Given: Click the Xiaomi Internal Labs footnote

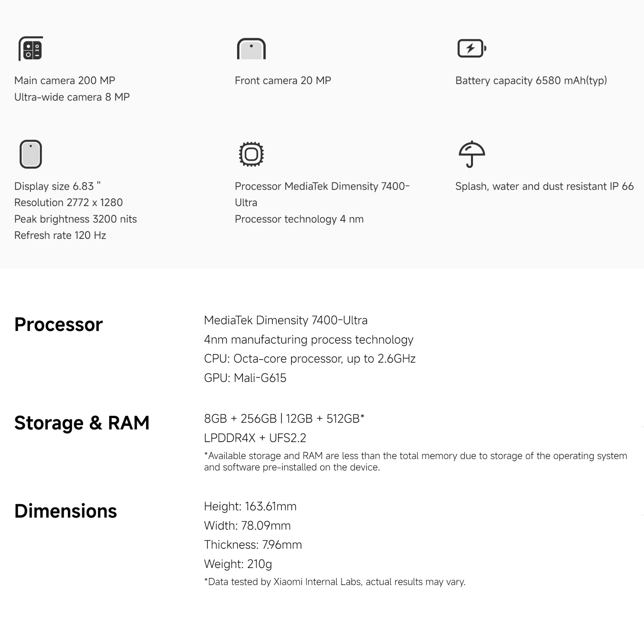Looking at the screenshot, I should pyautogui.click(x=335, y=582).
